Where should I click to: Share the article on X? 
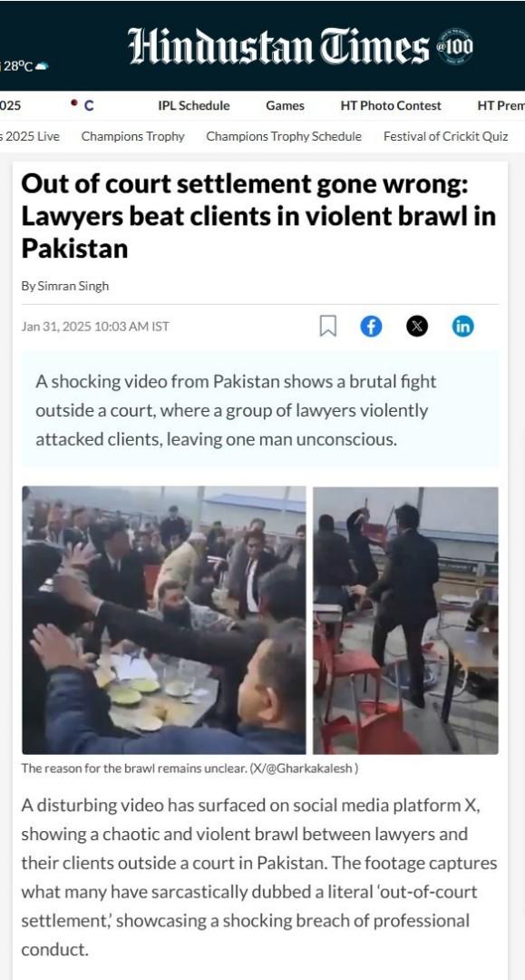[x=417, y=327]
